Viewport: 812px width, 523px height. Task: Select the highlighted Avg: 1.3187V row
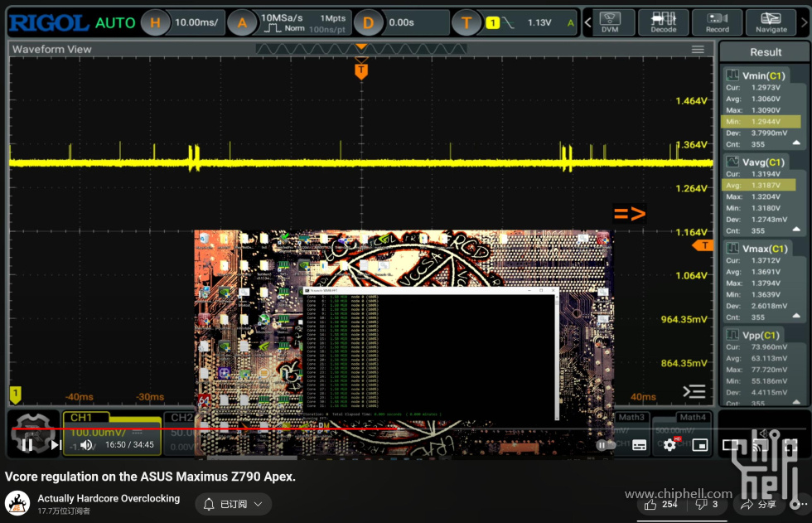pos(758,186)
